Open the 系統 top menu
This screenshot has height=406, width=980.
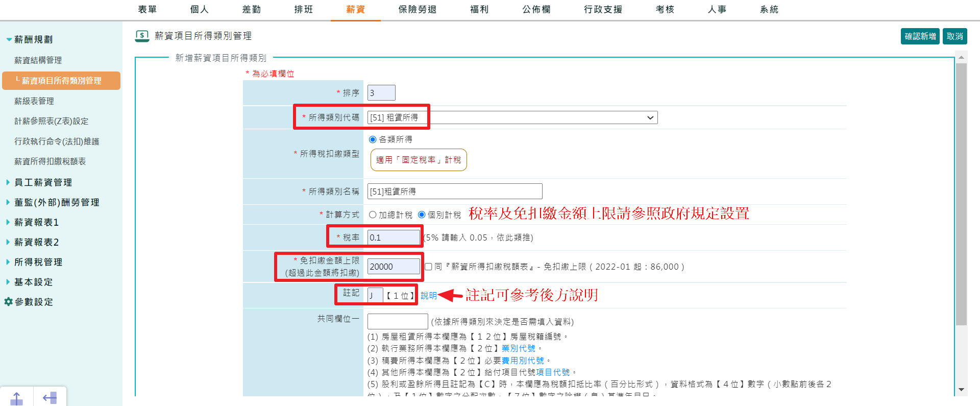click(769, 9)
